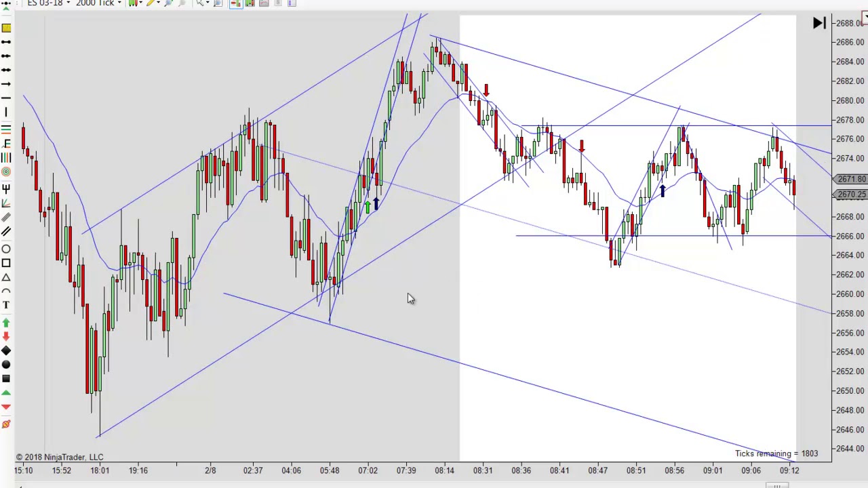Select the Ray drawing tool
The width and height of the screenshot is (868, 488).
pos(5,56)
